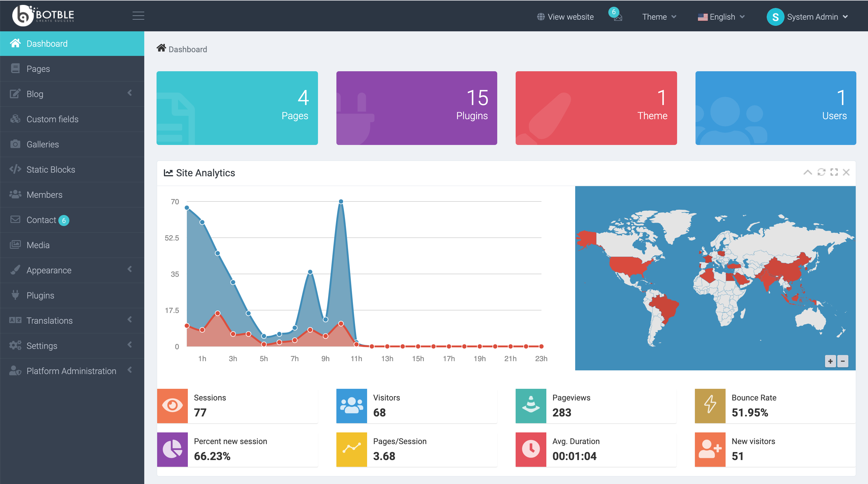This screenshot has height=484, width=868.
Task: Open Pages in the sidebar
Action: pyautogui.click(x=72, y=69)
